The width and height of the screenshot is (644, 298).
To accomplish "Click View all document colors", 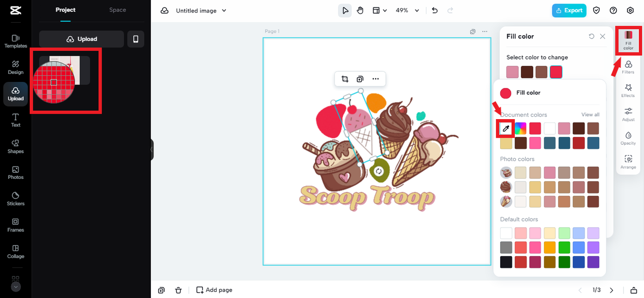I will click(x=591, y=115).
